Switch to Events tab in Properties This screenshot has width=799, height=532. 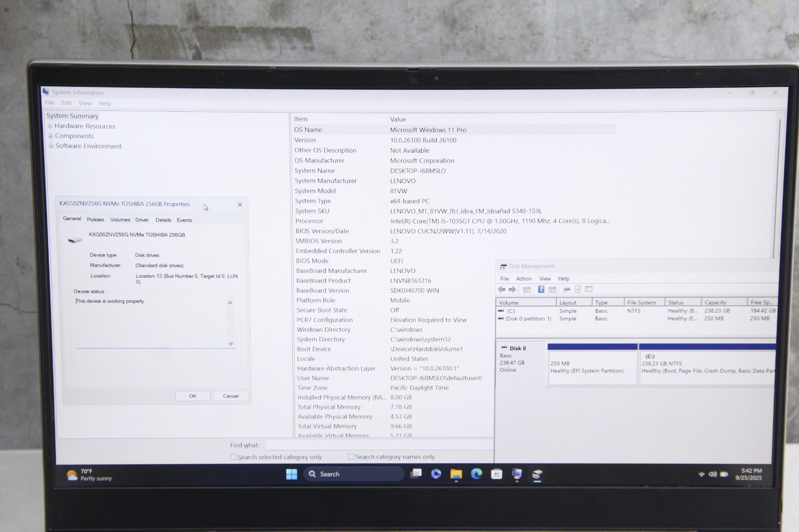coord(184,220)
